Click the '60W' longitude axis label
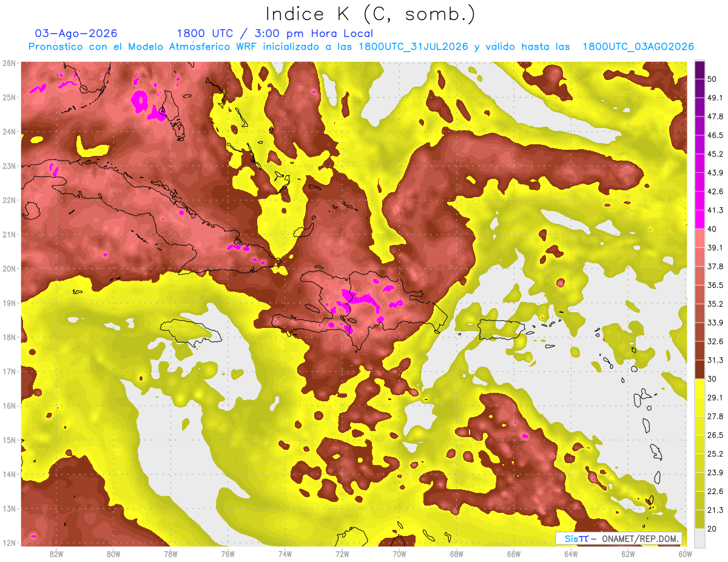 click(x=685, y=554)
